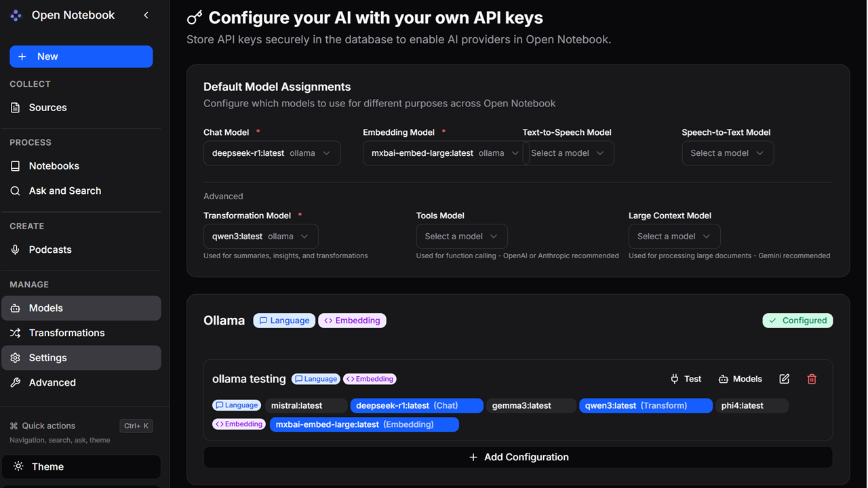This screenshot has height=488, width=868.
Task: Click the ollama testing title
Action: coord(249,379)
